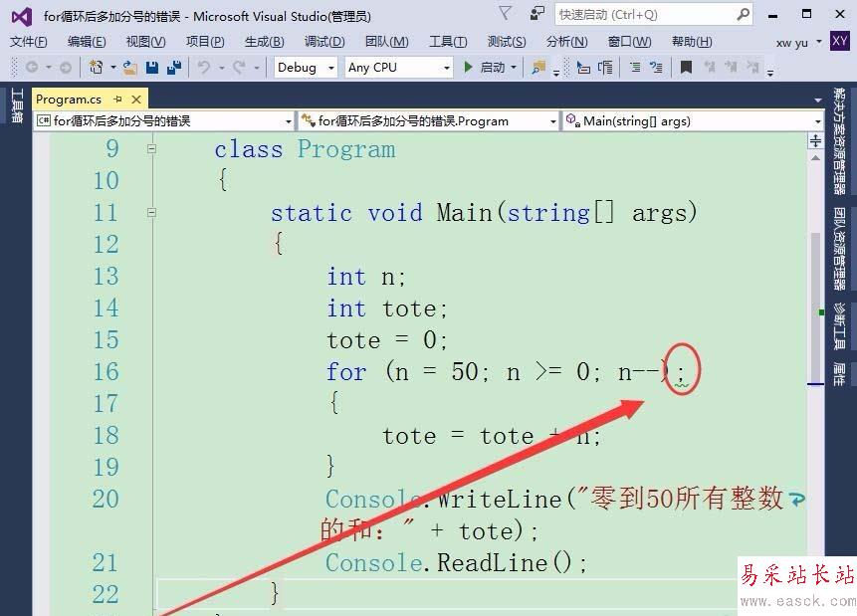Click the editor vertical scrollbar thumb
Viewport: 857px width, 616px height.
point(815,308)
